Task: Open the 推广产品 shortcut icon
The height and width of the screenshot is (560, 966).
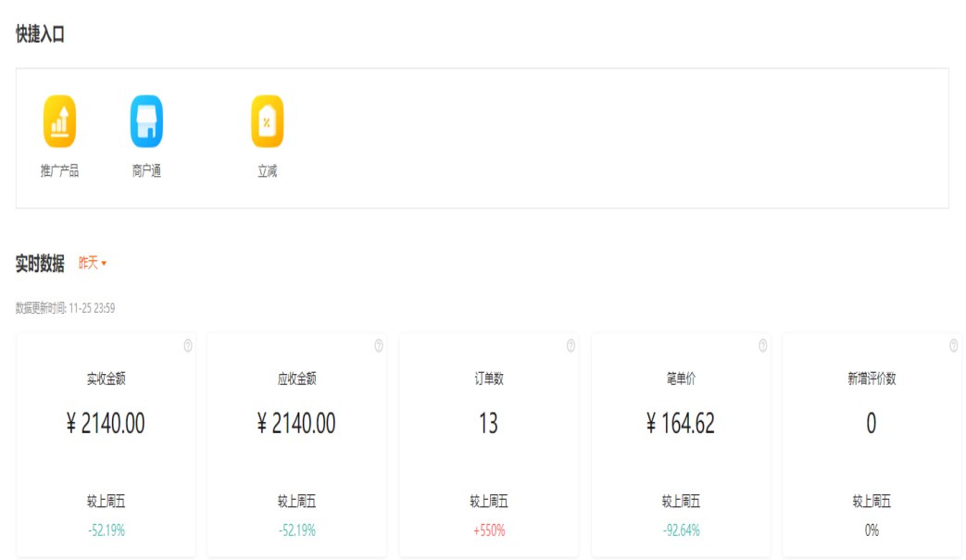Action: click(59, 121)
